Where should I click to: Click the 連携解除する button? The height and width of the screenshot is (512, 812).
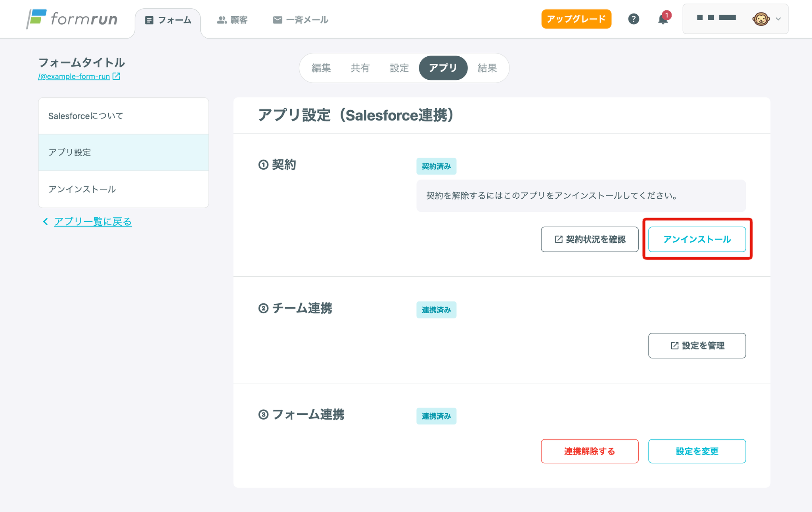coord(590,451)
